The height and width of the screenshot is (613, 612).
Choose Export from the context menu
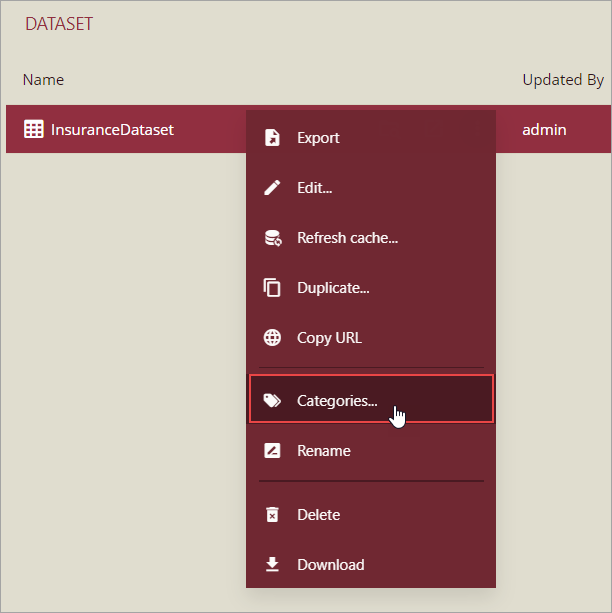[371, 138]
